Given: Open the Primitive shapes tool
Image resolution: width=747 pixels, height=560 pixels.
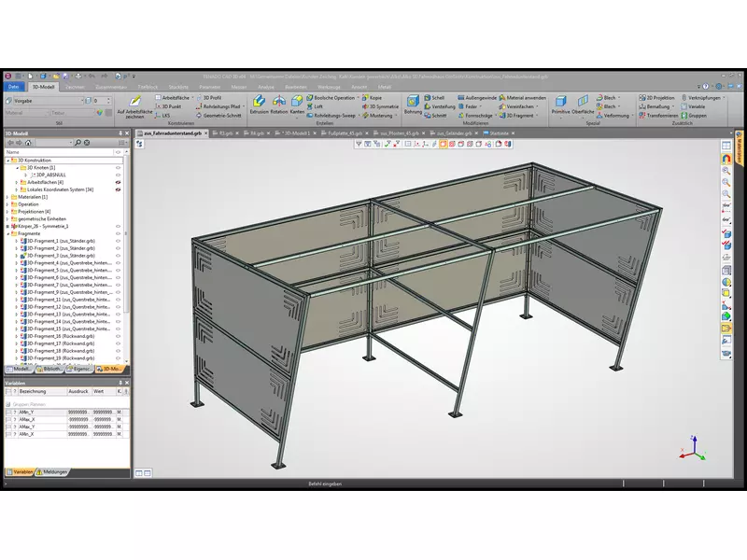Looking at the screenshot, I should 560,105.
